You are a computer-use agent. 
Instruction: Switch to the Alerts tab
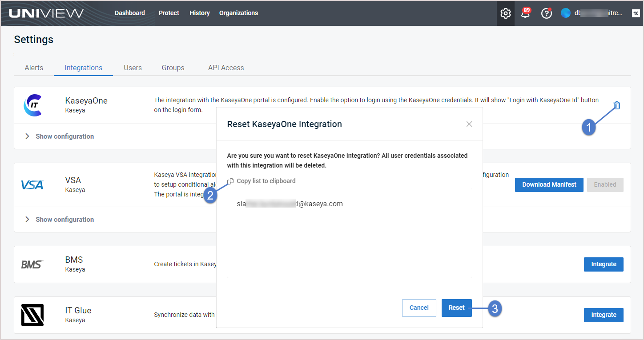34,68
